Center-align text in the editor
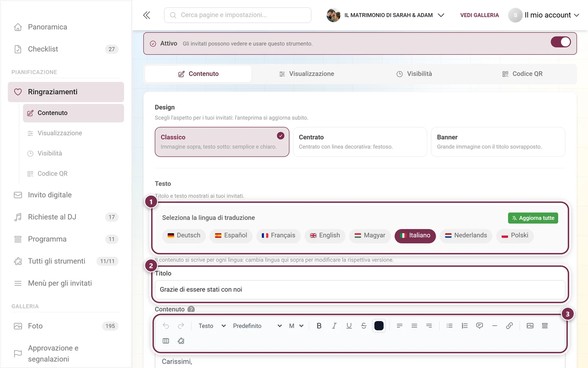Image resolution: width=588 pixels, height=368 pixels. (x=414, y=326)
